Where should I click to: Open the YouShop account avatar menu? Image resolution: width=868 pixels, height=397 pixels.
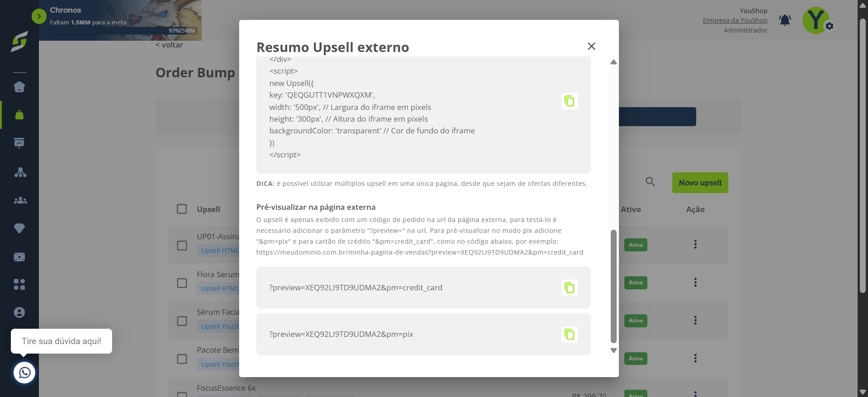pos(816,20)
